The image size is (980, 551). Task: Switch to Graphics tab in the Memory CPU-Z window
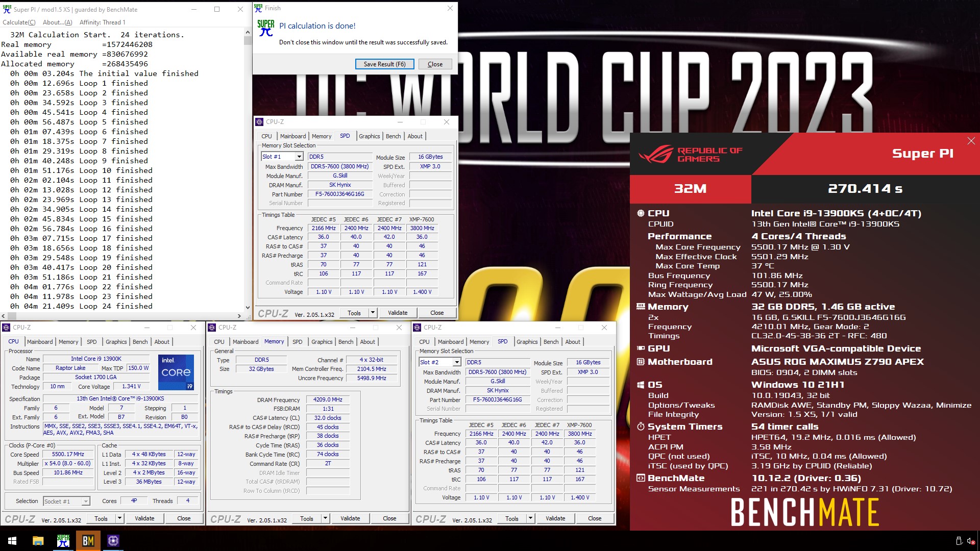322,342
